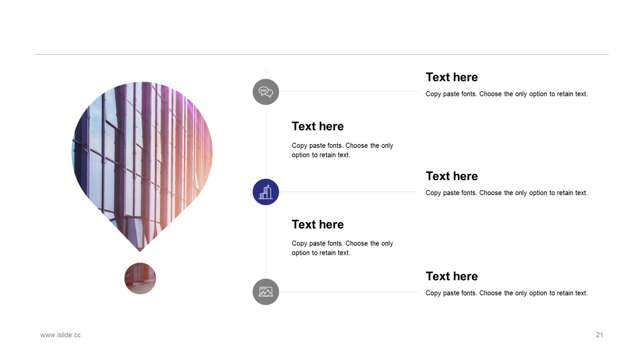Select the horizontal divider line at top

click(x=322, y=54)
